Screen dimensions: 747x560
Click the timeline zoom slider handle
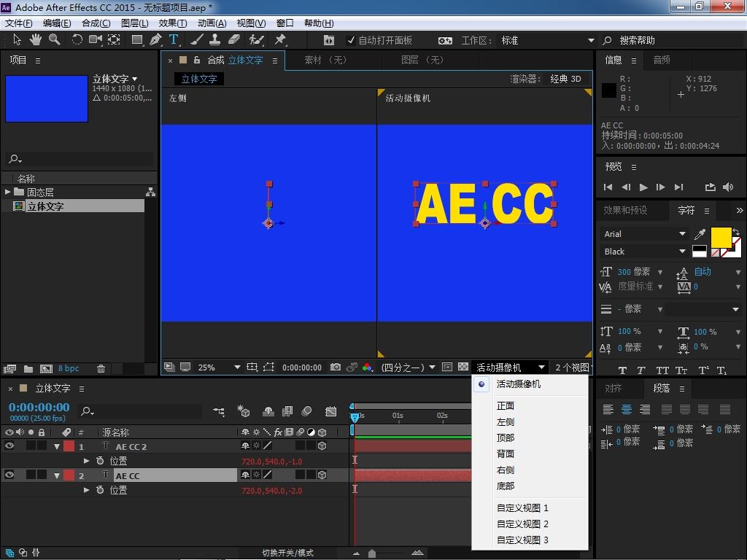(372, 553)
